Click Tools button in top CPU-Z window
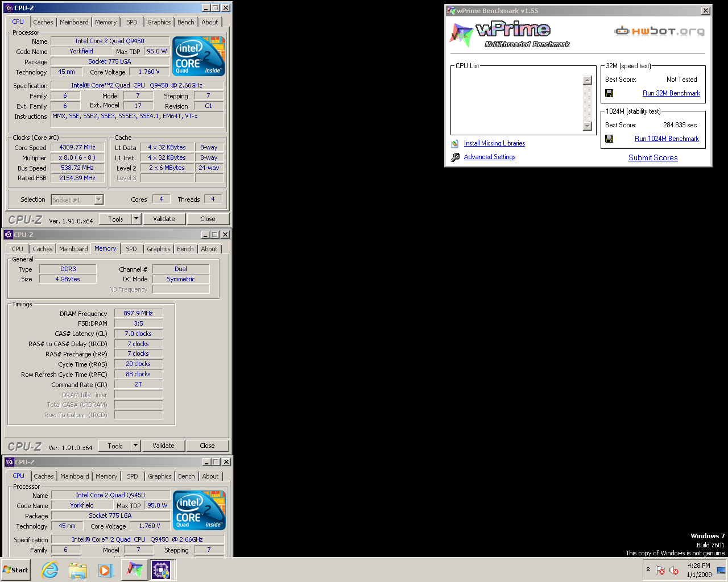This screenshot has width=728, height=582. tap(116, 219)
